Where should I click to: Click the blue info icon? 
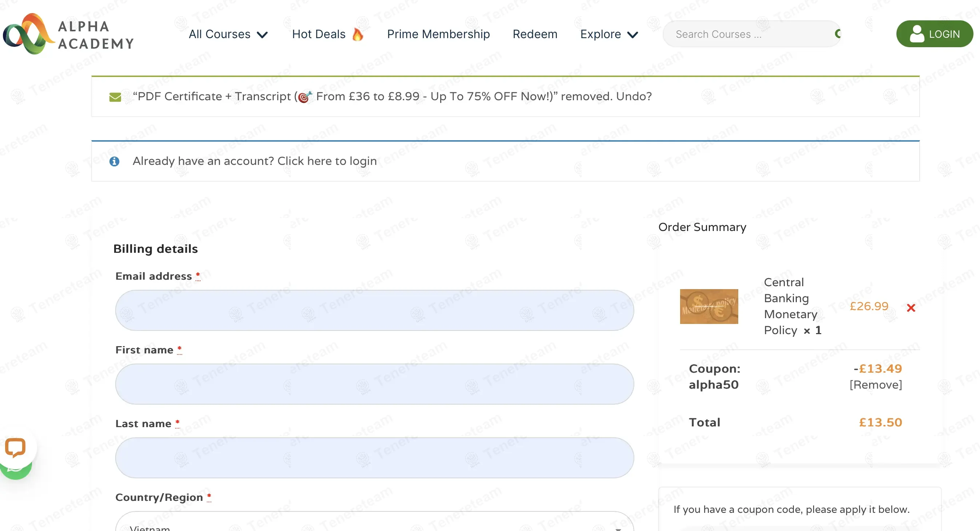[115, 161]
